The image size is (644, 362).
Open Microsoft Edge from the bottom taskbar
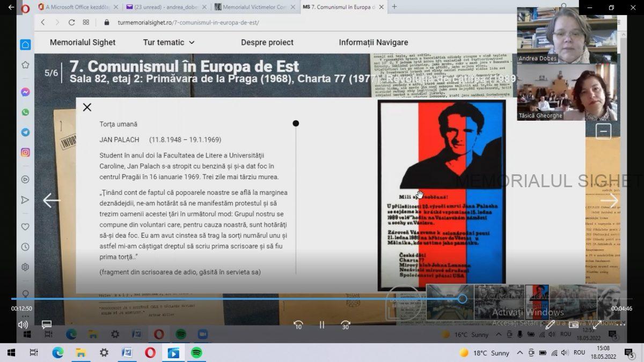pyautogui.click(x=57, y=352)
